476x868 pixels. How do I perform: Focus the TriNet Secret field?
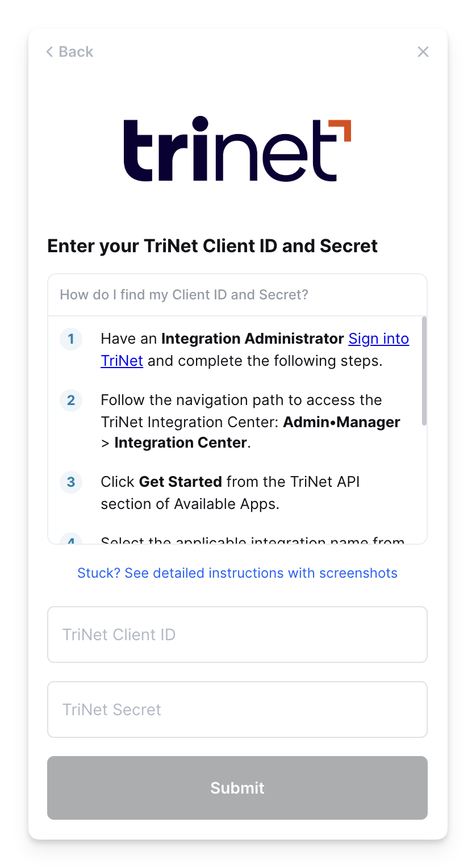(237, 710)
